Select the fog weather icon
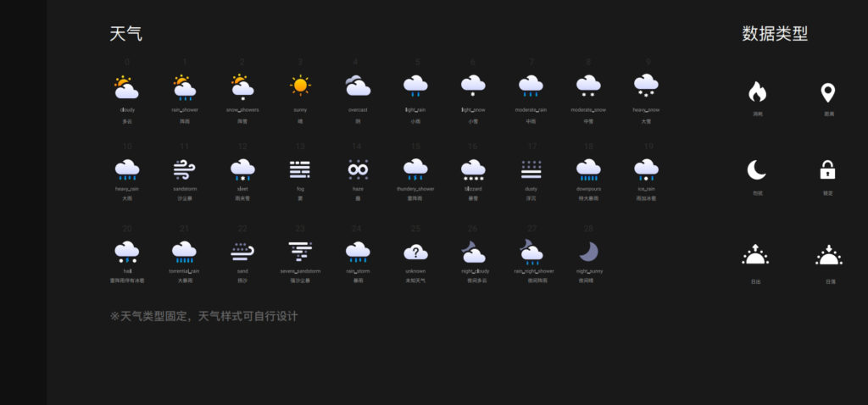The height and width of the screenshot is (405, 868). [300, 169]
